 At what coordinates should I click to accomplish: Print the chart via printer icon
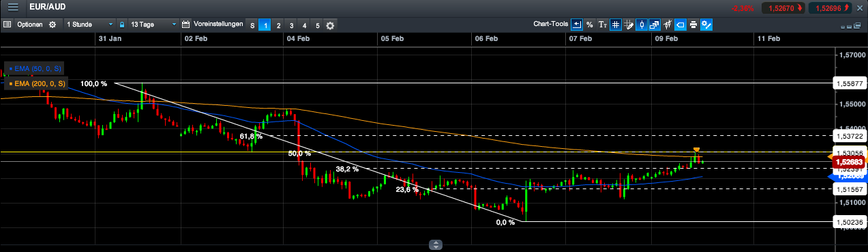(693, 25)
